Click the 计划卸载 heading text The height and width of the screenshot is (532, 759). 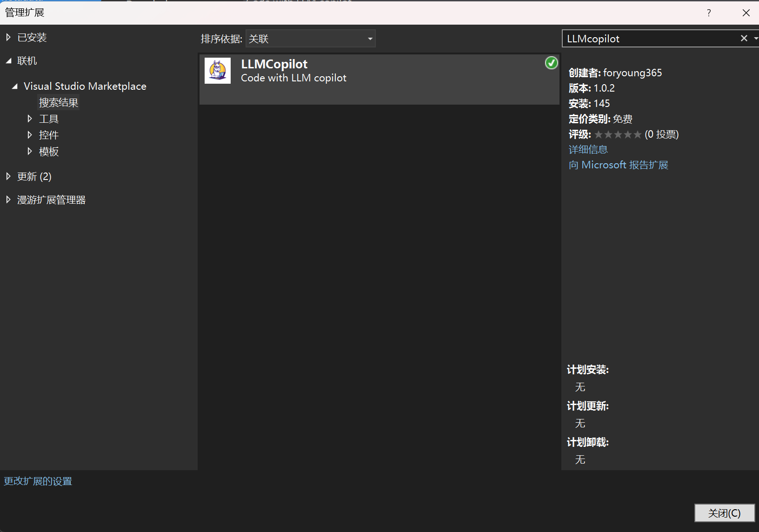tap(588, 442)
